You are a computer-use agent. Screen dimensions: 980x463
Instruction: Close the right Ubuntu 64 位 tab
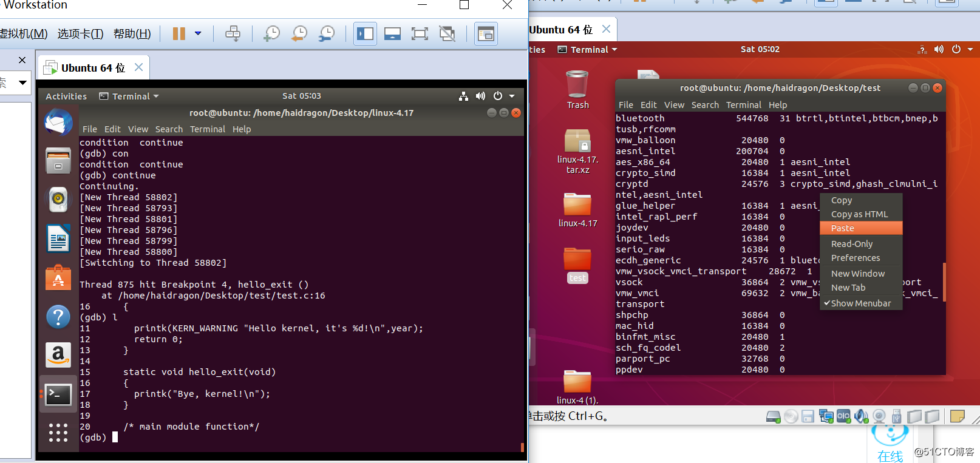pyautogui.click(x=606, y=29)
